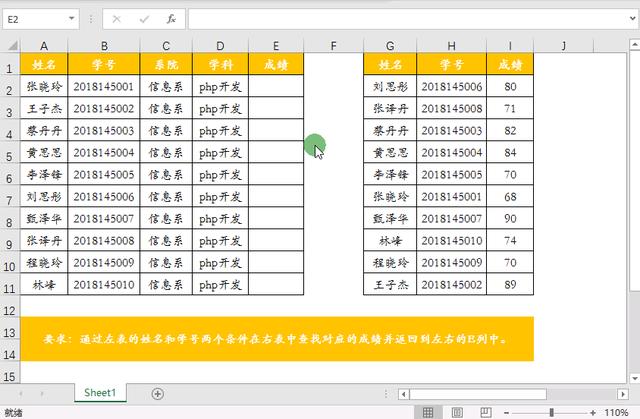Click the Cancel (X) formula bar icon

[117, 19]
